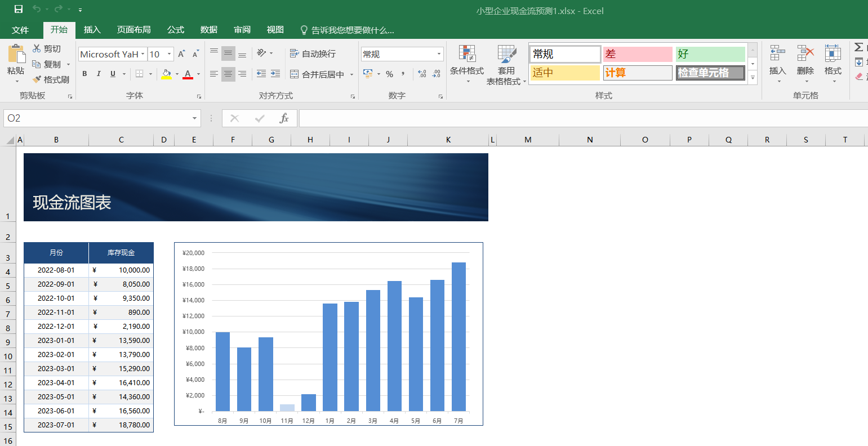Expand Merge & Center (合并后居中) arrow

352,74
